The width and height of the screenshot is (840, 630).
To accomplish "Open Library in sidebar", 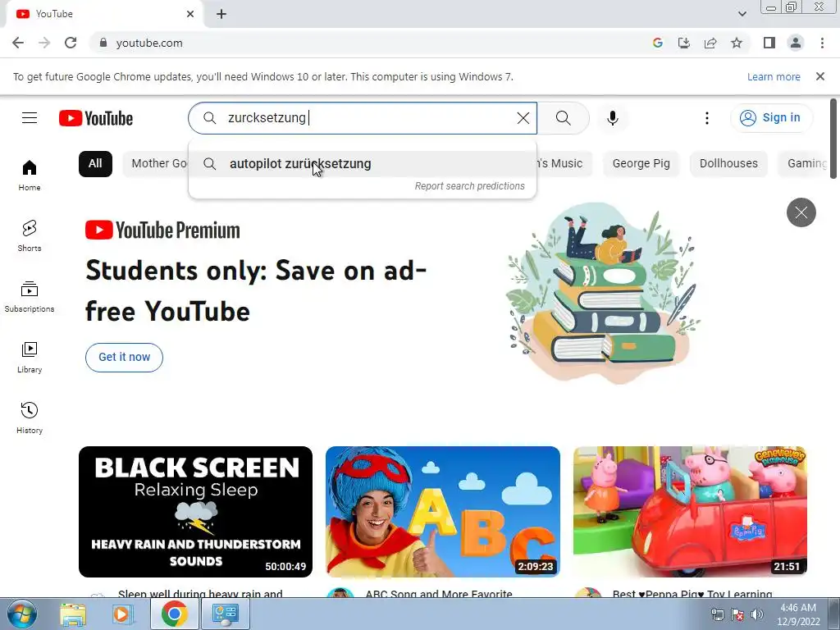I will [30, 358].
